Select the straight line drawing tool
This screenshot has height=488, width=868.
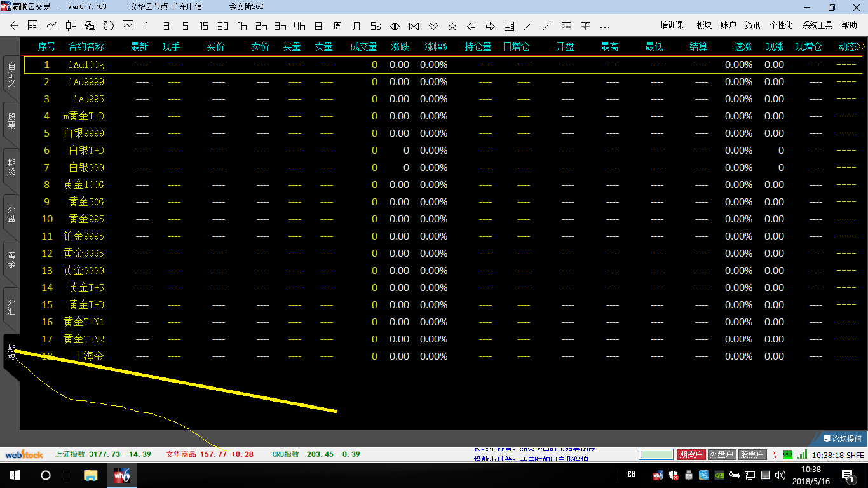[x=527, y=26]
